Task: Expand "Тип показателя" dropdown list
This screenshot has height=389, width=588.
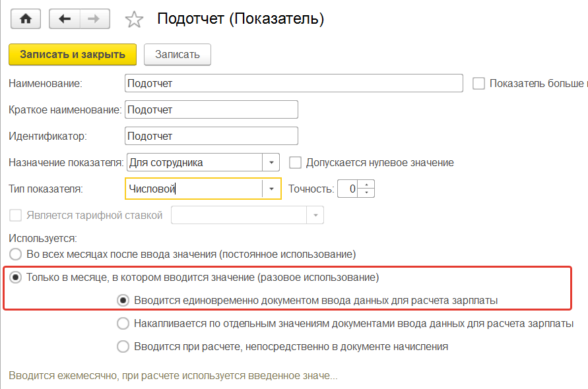Action: (x=272, y=189)
